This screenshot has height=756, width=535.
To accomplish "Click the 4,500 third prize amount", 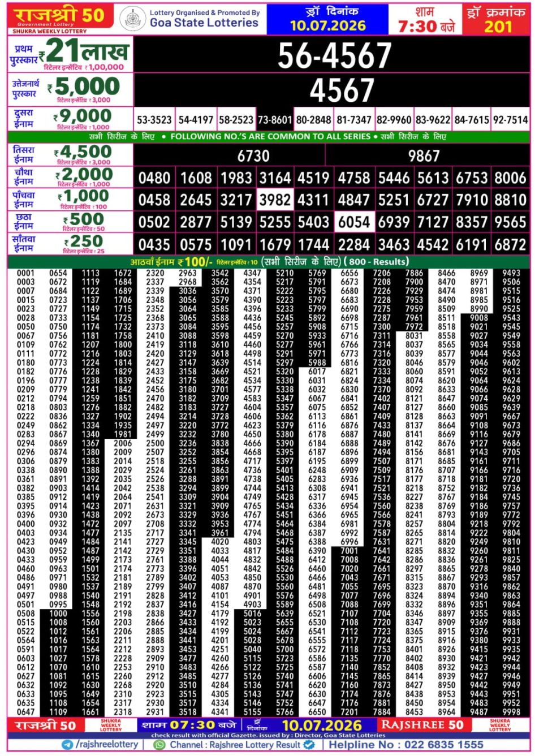I will pos(85,152).
